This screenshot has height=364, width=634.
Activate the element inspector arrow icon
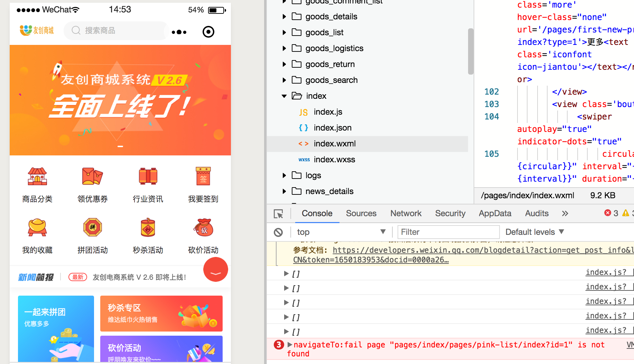[278, 214]
